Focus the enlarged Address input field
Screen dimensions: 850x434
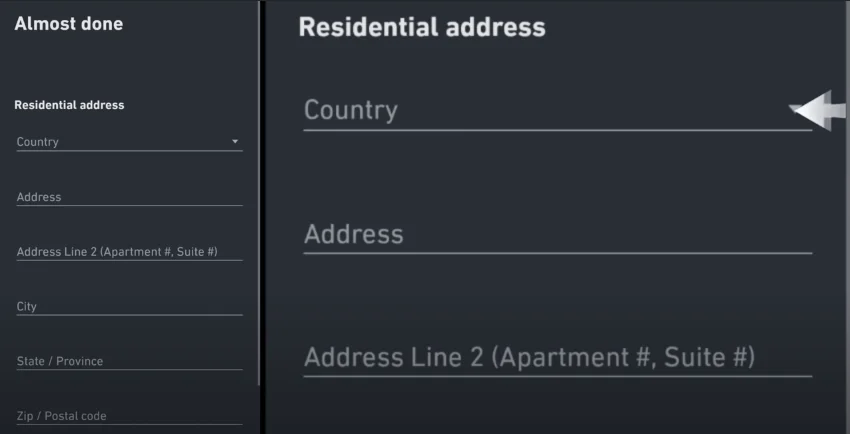pyautogui.click(x=558, y=235)
